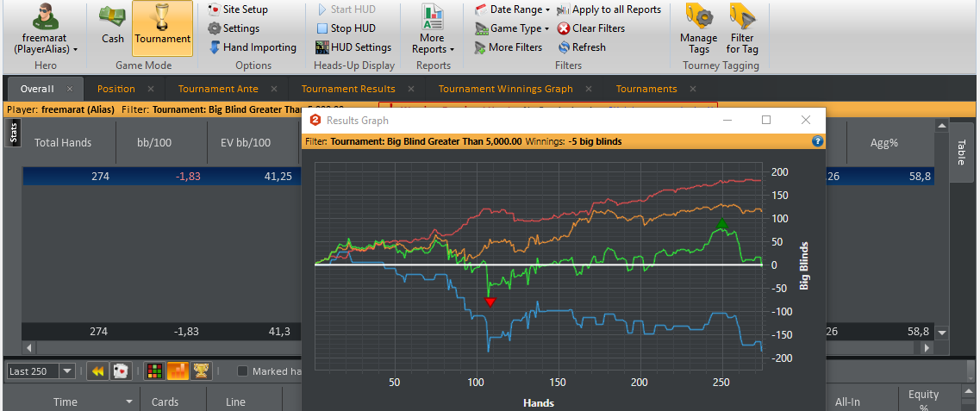Close the Tournament Ante tab

[274, 89]
